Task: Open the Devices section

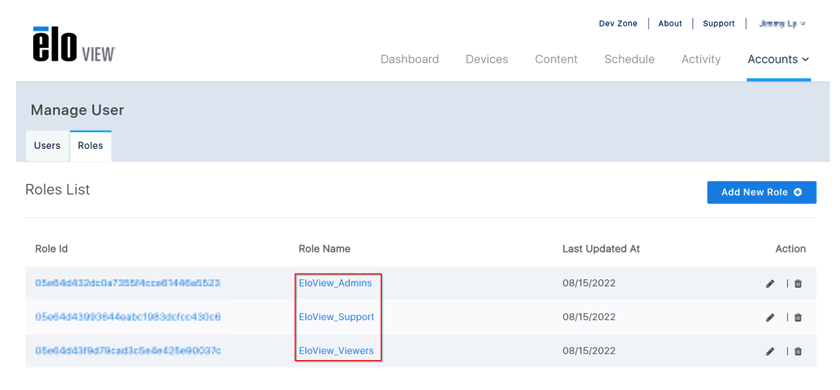Action: pyautogui.click(x=486, y=59)
